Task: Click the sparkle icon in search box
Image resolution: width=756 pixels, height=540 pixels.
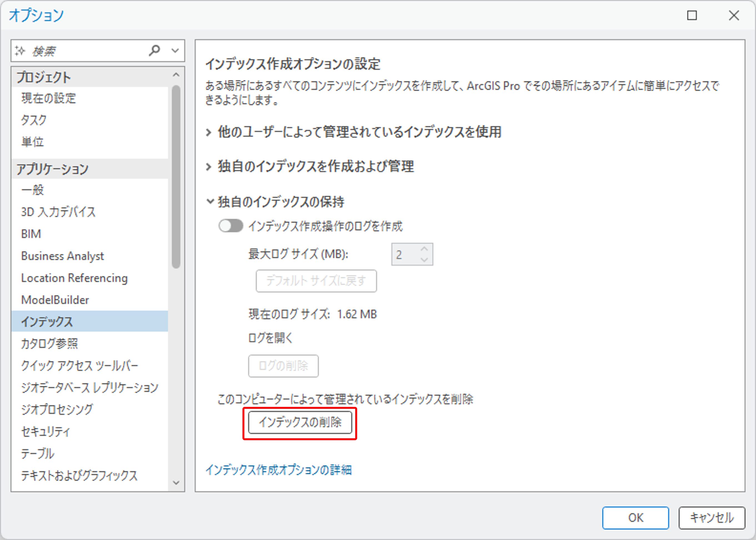Action: pyautogui.click(x=20, y=51)
